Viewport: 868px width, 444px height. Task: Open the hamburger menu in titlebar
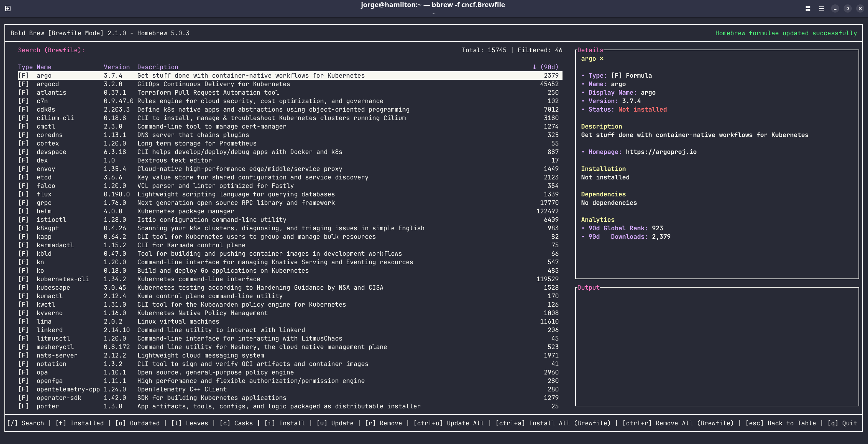coord(821,8)
